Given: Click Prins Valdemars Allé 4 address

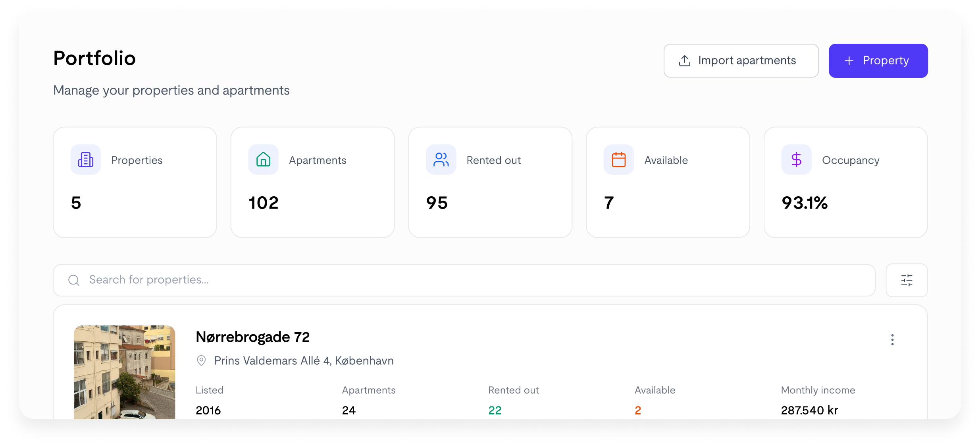Looking at the screenshot, I should (x=304, y=360).
